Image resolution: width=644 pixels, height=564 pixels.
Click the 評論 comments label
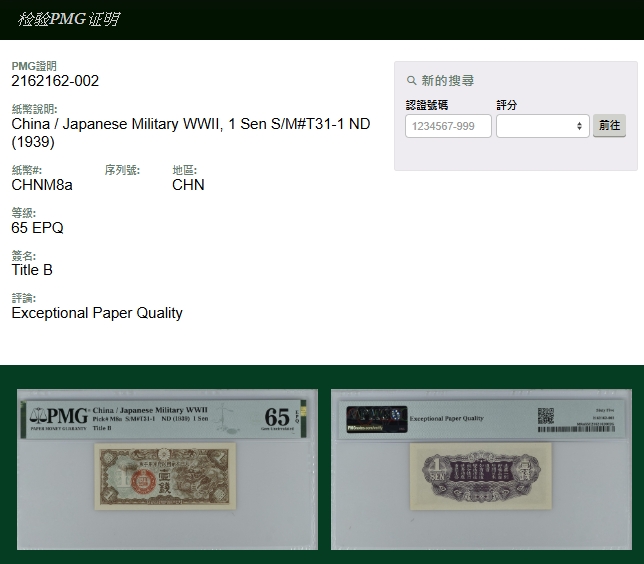pos(24,298)
